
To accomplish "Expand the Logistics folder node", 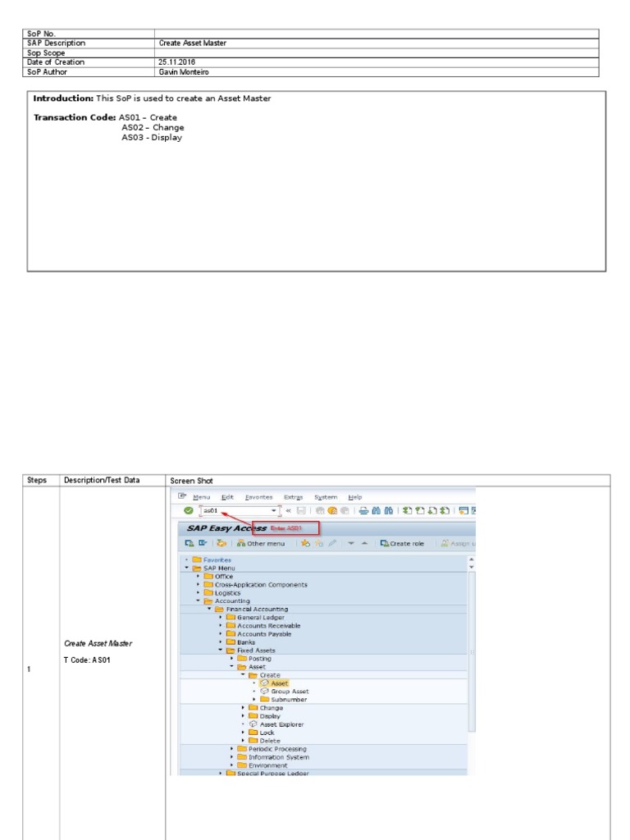I will tap(199, 593).
